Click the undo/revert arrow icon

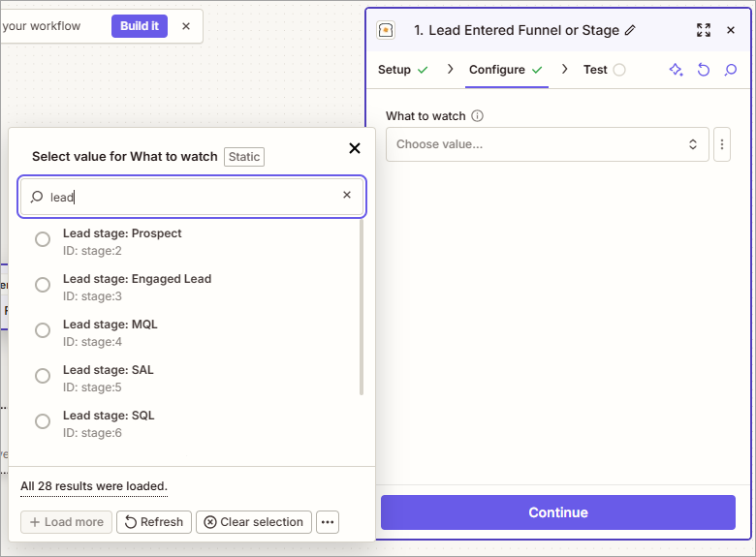click(704, 70)
